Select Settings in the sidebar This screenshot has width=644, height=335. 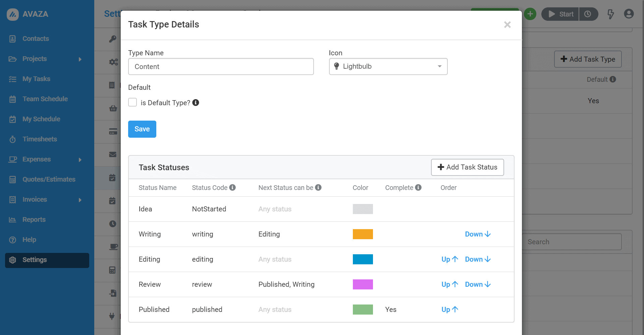point(35,260)
